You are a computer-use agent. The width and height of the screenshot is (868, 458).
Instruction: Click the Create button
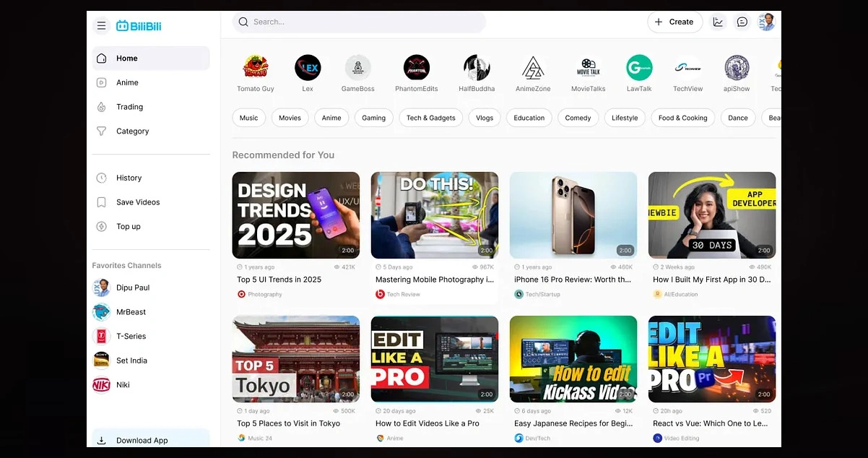(674, 22)
